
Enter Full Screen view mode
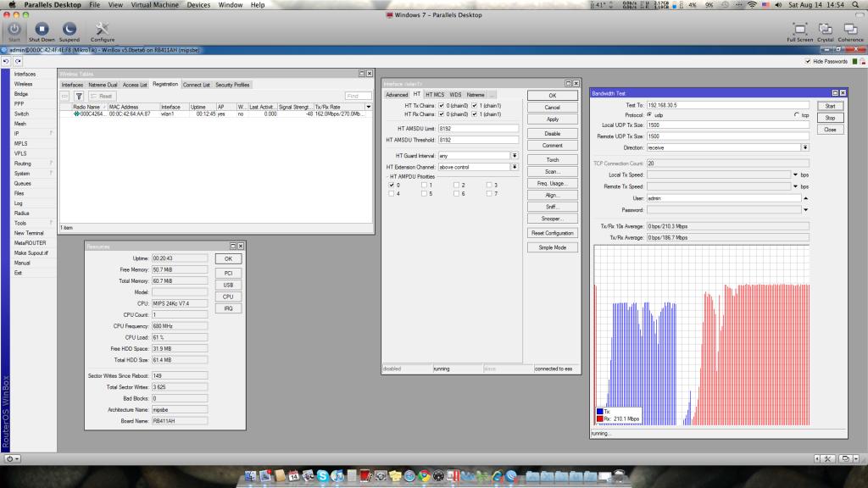coord(799,30)
